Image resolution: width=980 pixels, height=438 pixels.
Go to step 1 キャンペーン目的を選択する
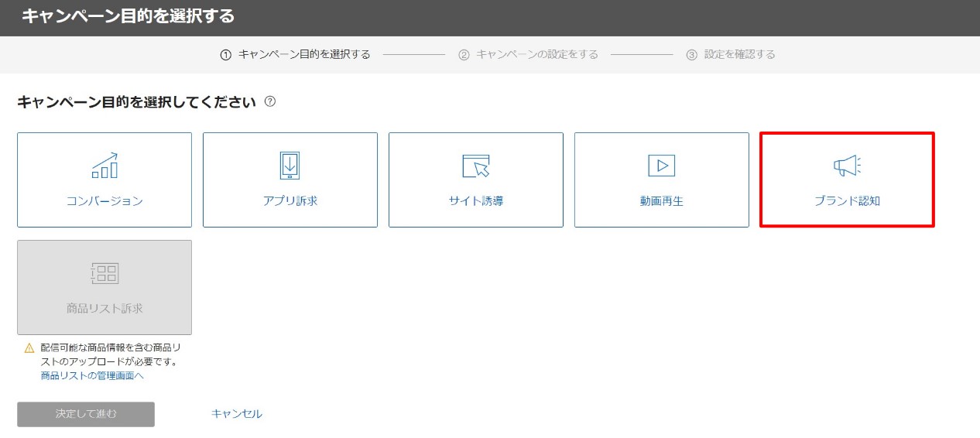tap(295, 54)
